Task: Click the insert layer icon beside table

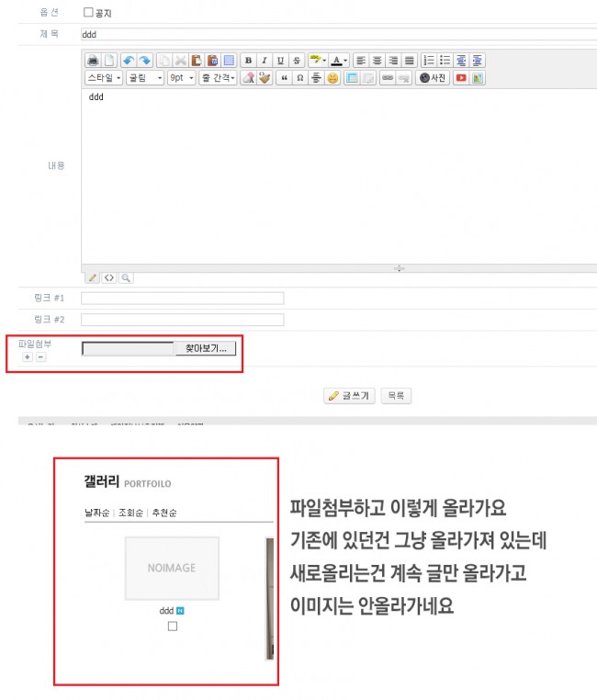Action: (368, 78)
